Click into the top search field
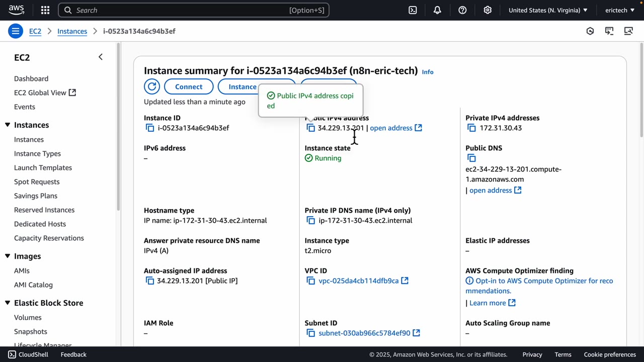The image size is (644, 362). (194, 10)
